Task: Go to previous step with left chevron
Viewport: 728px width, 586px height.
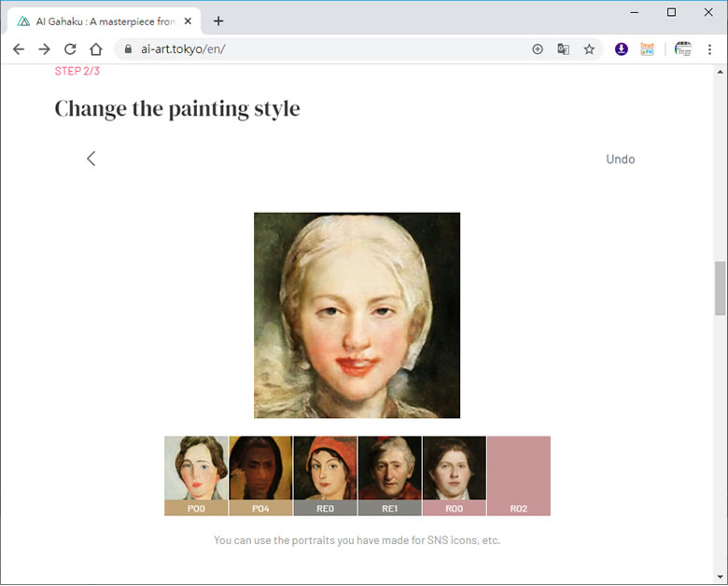Action: [x=91, y=159]
